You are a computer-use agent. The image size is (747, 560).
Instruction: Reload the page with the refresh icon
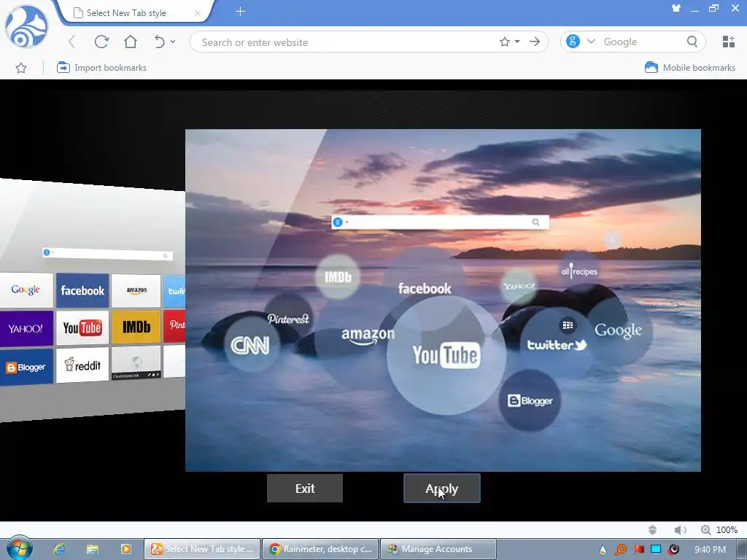(x=101, y=42)
